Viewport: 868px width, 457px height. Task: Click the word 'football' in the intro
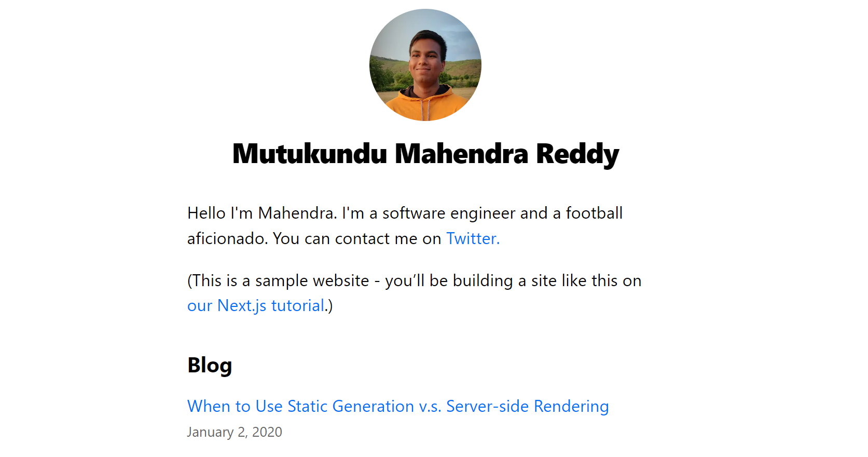[594, 213]
